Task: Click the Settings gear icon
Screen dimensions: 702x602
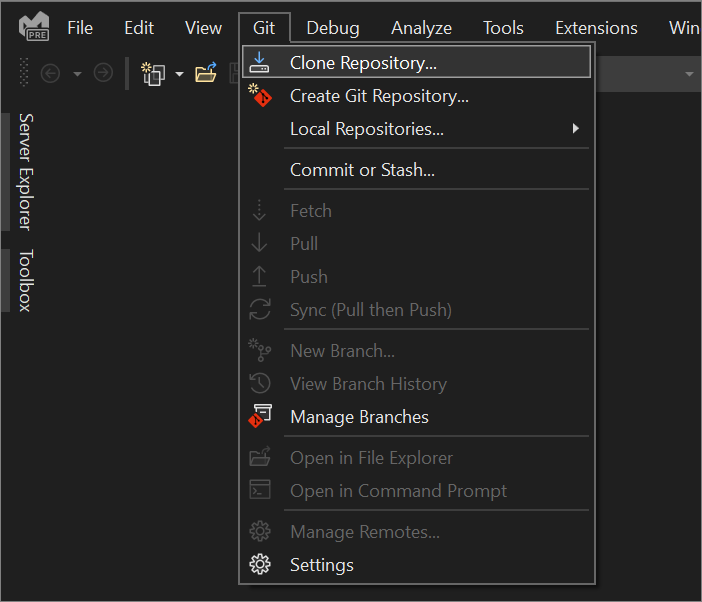Action: pyautogui.click(x=260, y=565)
